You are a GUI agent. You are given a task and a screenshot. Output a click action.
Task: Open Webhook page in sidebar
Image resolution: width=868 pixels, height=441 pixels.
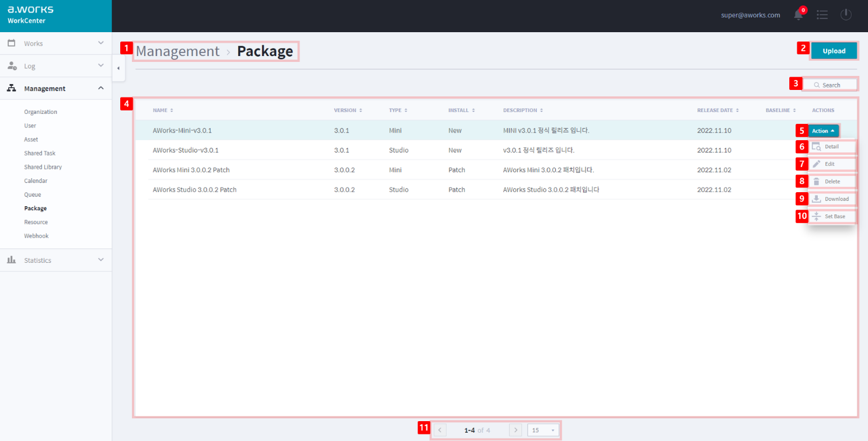[36, 236]
